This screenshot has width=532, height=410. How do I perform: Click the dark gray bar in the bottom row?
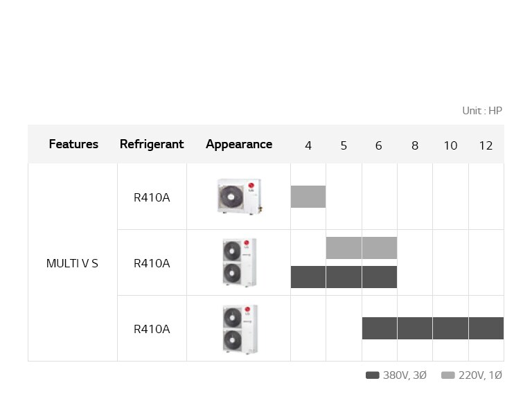click(x=432, y=328)
